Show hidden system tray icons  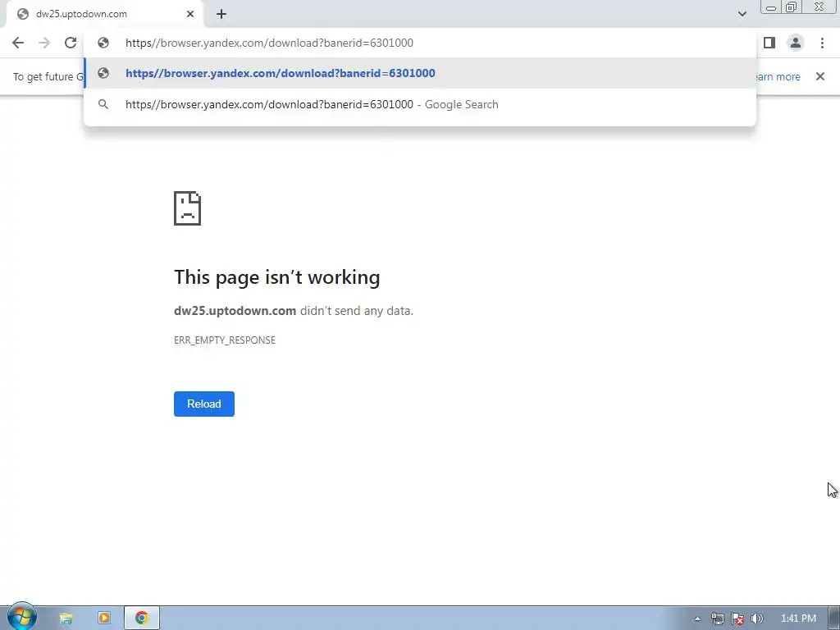[697, 619]
